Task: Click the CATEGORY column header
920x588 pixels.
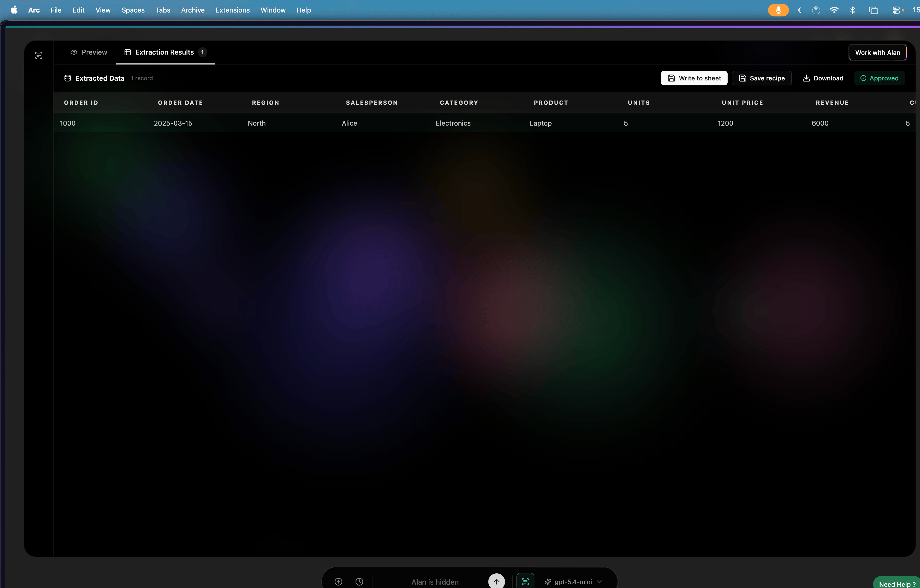Action: click(x=459, y=103)
